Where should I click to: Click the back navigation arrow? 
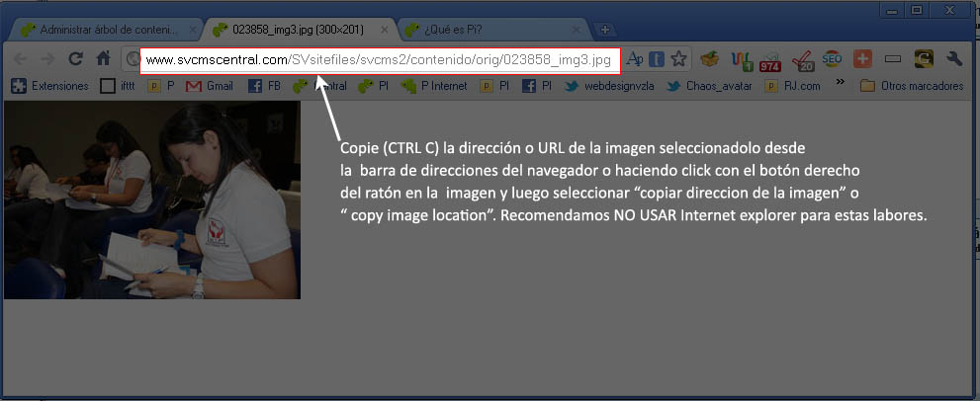point(20,59)
